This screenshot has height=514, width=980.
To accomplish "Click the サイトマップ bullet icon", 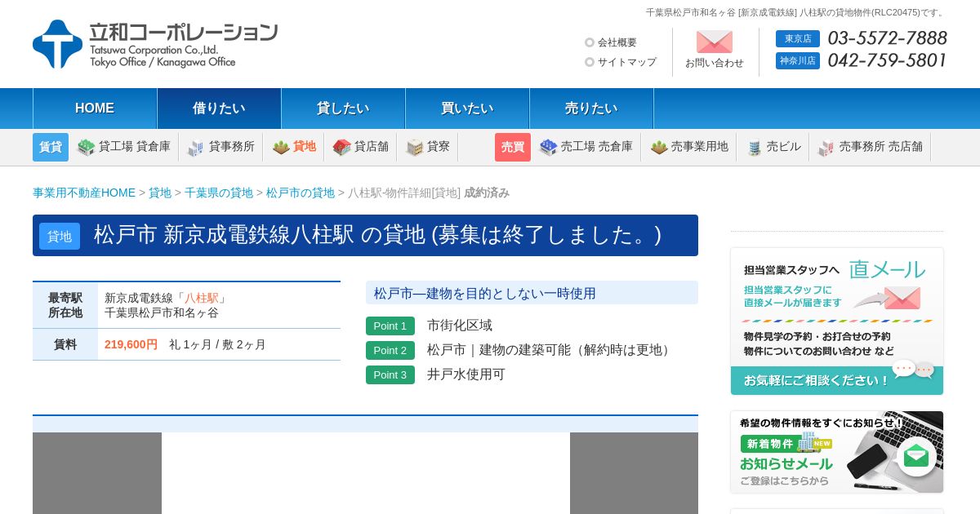I will [x=590, y=62].
